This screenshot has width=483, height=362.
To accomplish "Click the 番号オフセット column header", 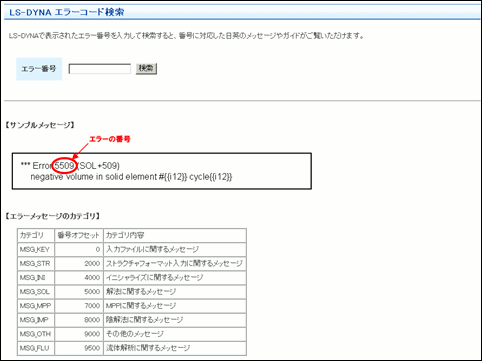I will (79, 235).
